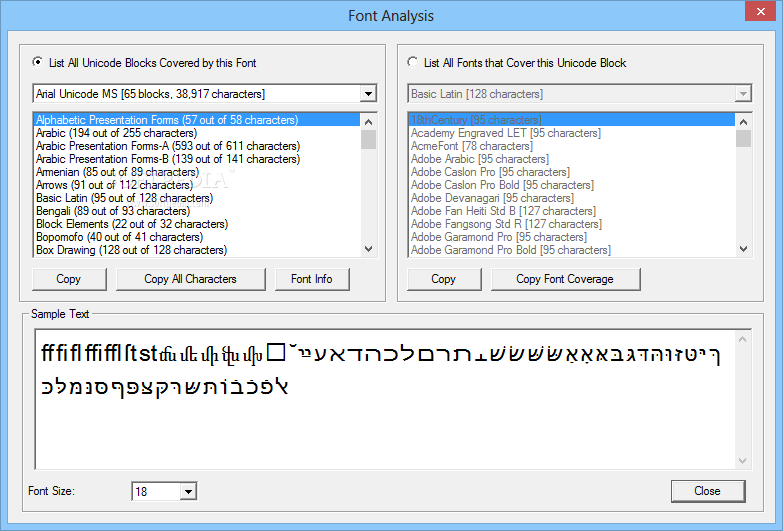Image resolution: width=783 pixels, height=531 pixels.
Task: Select Arrows (91 out of 112 characters)
Action: pos(197,185)
